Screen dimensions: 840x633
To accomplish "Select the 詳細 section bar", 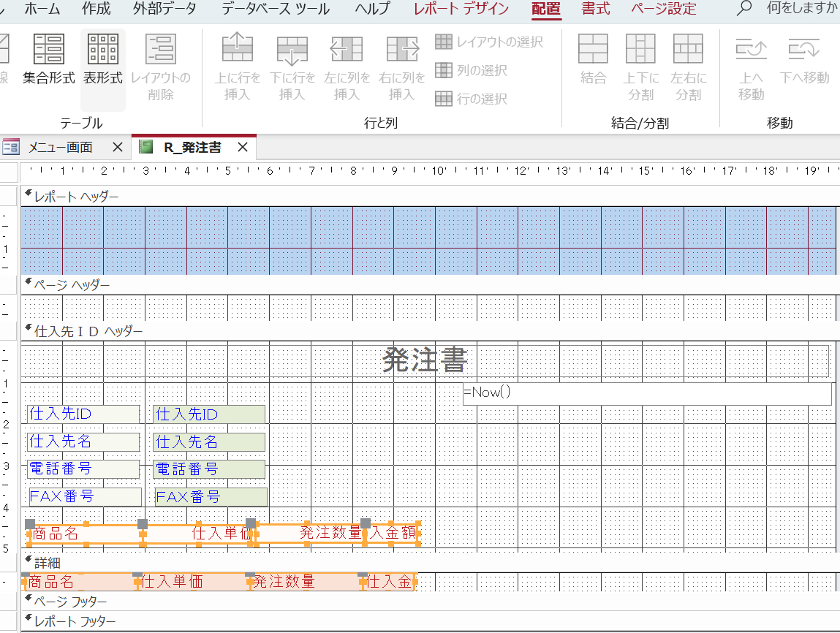I will click(x=430, y=562).
